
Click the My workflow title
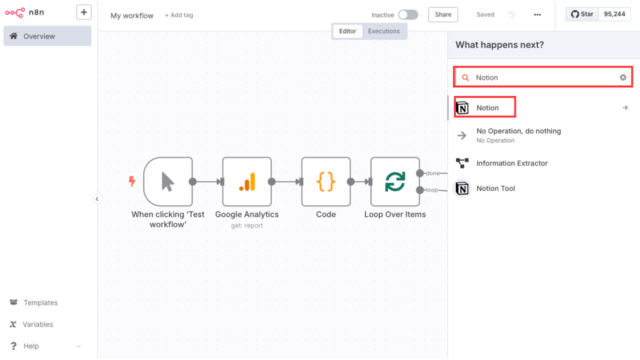[132, 16]
